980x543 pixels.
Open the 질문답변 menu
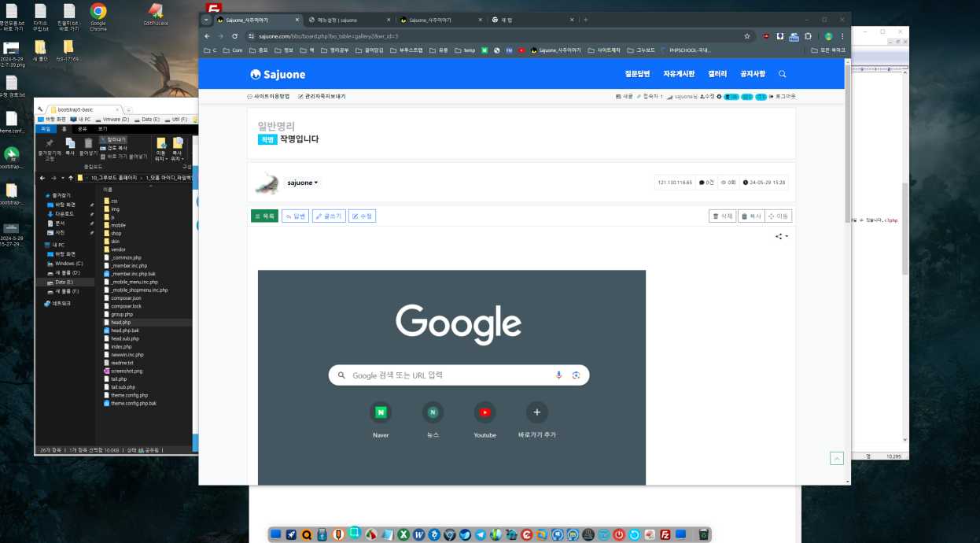[637, 74]
